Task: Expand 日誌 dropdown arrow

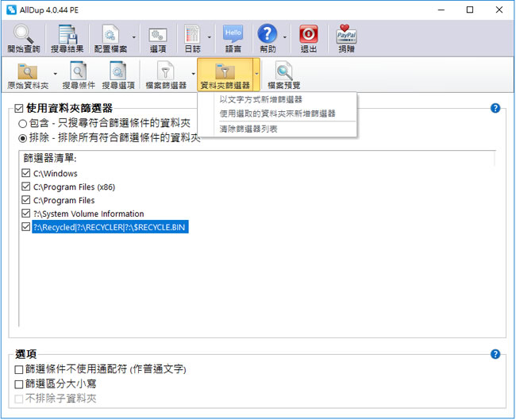Action: [210, 37]
